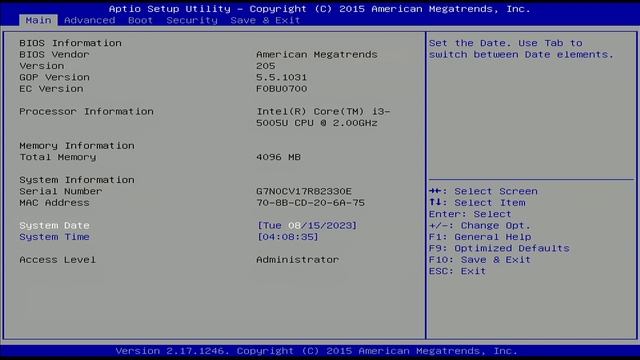Click the BIOS Vendor label
640x360 pixels.
[x=54, y=54]
